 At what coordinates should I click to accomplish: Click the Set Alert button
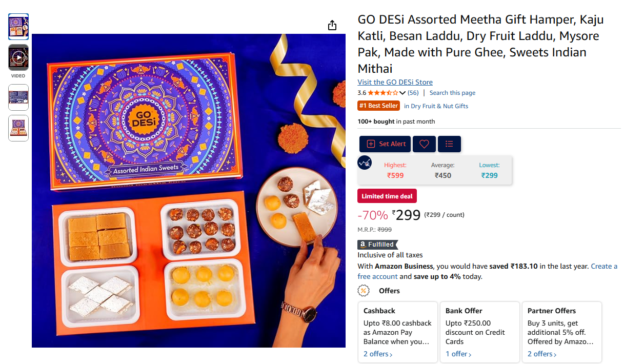385,144
